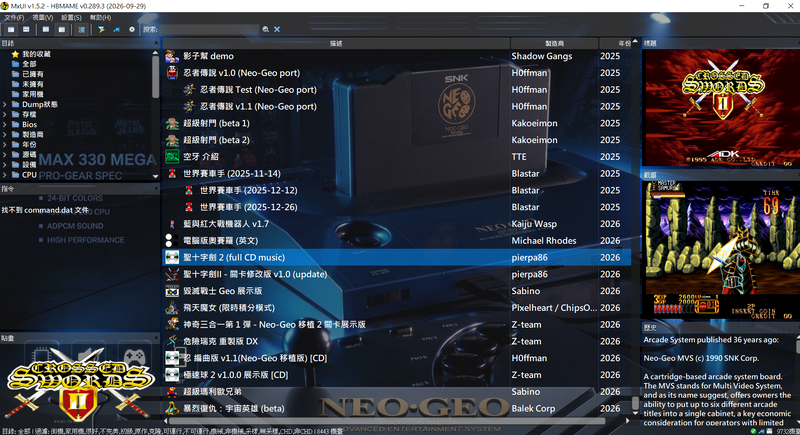The image size is (800, 435).
Task: Select the 暴烈復仇：宇宙英雄 (beta) row
Action: tap(396, 408)
